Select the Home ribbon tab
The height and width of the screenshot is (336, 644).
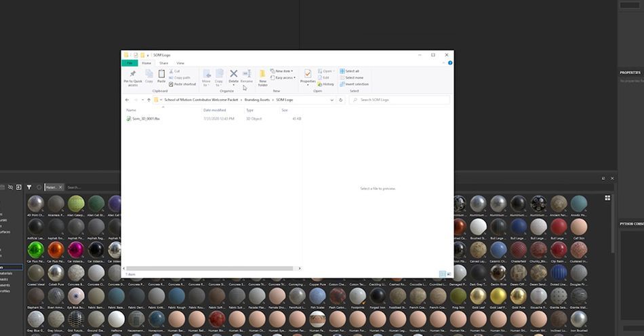[x=146, y=63]
